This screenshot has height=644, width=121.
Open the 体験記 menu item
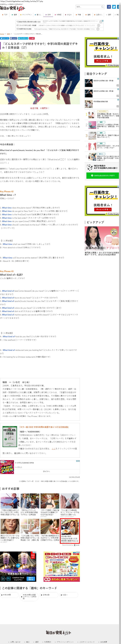pos(58,15)
